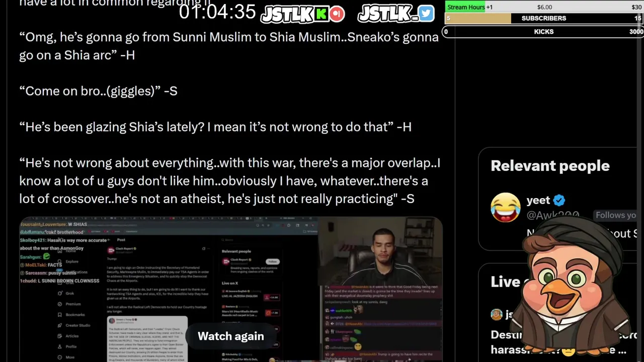Click the SUBSCRIBERS goal progress bar
The height and width of the screenshot is (362, 644).
point(544,18)
